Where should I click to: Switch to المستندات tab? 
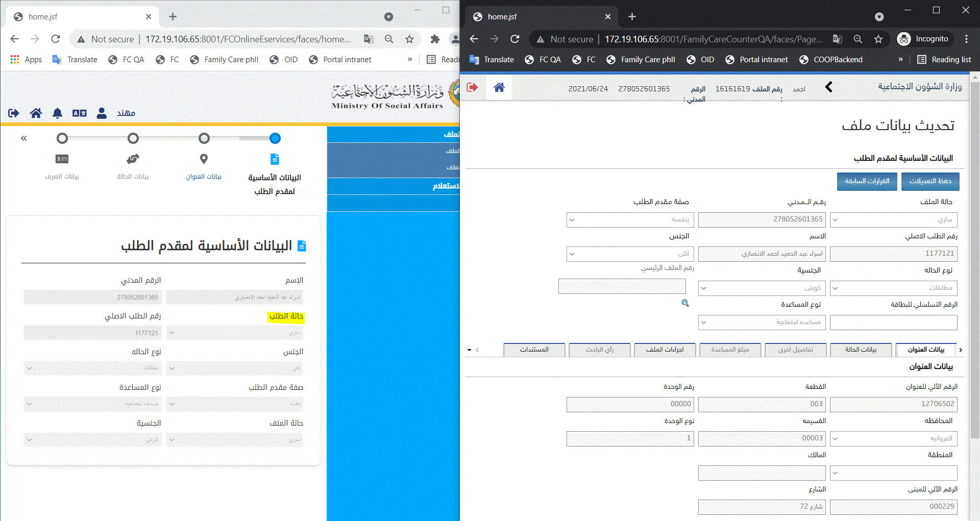pos(534,350)
